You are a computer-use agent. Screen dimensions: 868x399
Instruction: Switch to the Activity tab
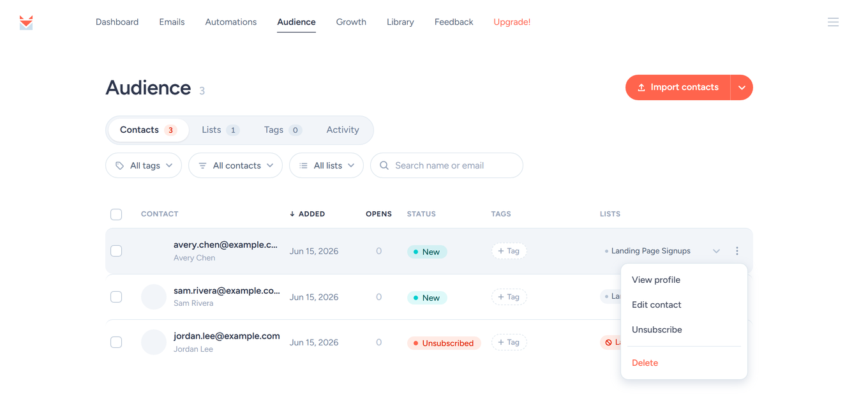click(x=343, y=130)
